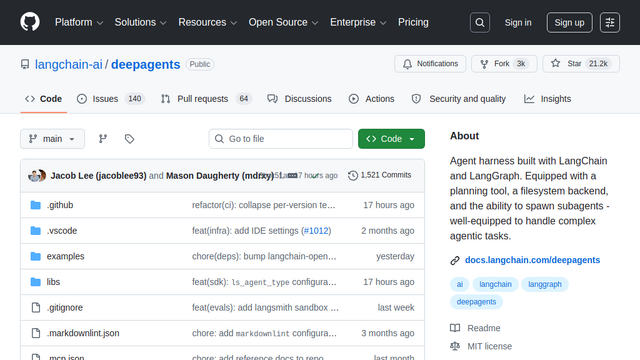This screenshot has width=640, height=360.
Task: Select the .github folder icon
Action: 36,205
